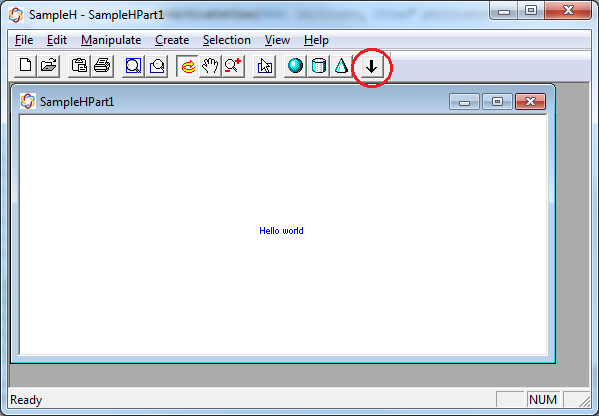599x416 pixels.
Task: Open the File menu
Action: (x=24, y=40)
